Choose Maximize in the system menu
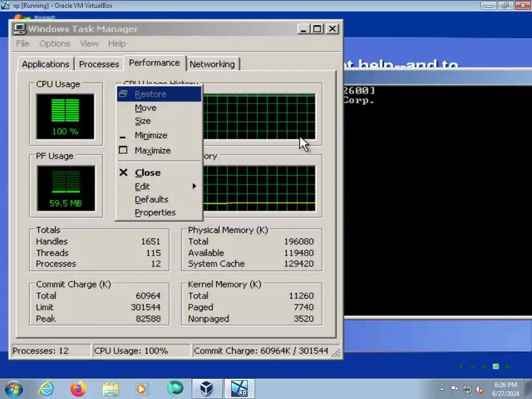The width and height of the screenshot is (532, 399). point(159,150)
